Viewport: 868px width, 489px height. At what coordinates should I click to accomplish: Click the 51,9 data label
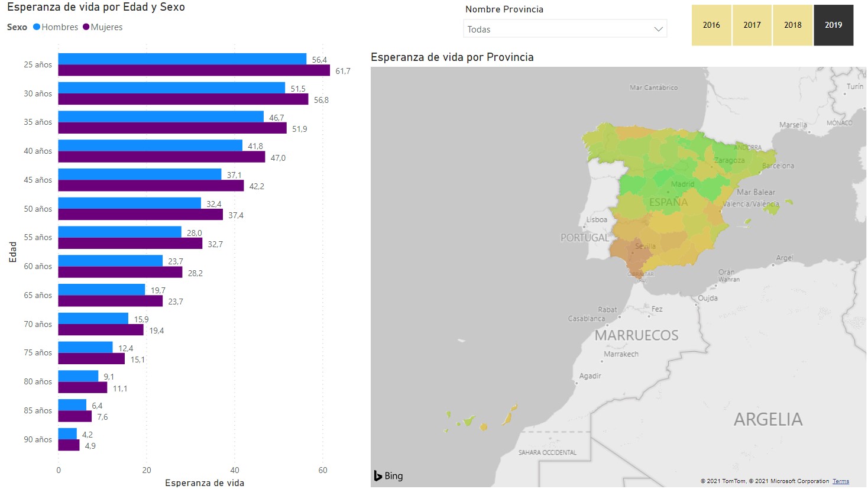pos(300,129)
